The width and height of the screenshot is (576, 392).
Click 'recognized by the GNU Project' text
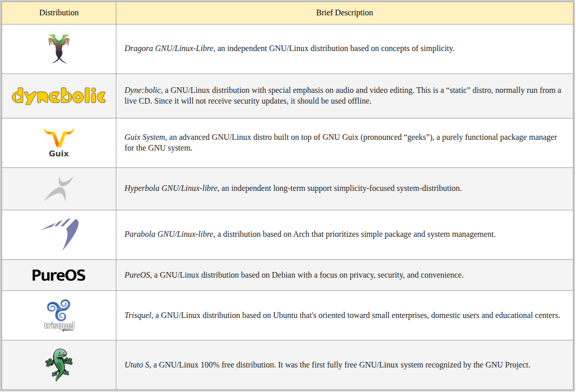pyautogui.click(x=478, y=365)
